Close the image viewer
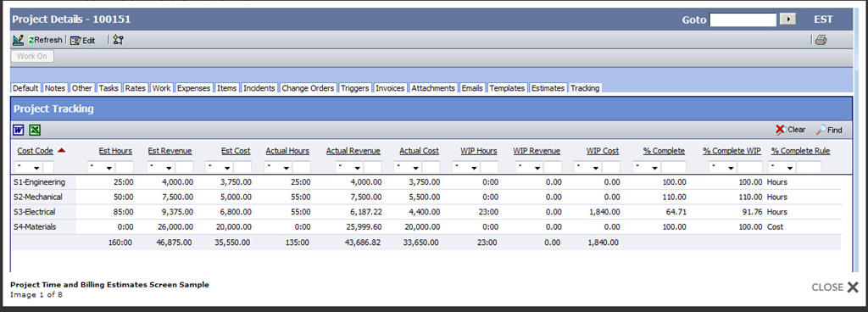This screenshot has width=868, height=312. 835,287
